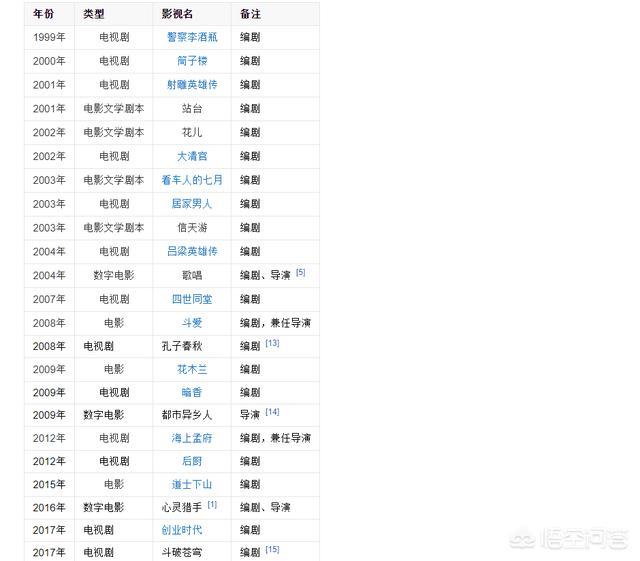Open the 警察李酒瓶 link
This screenshot has width=640, height=561.
pos(192,37)
